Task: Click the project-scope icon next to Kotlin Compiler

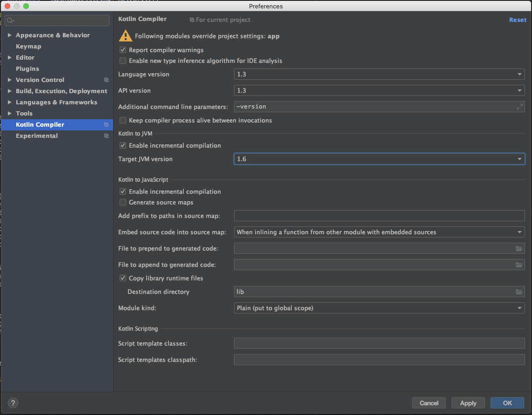Action: click(x=106, y=125)
